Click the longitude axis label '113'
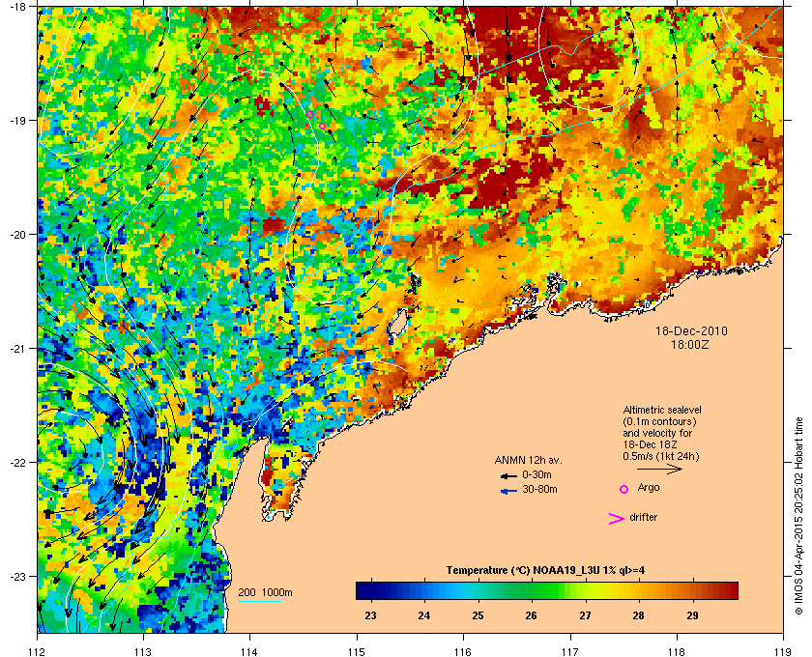The image size is (812, 657). [143, 651]
